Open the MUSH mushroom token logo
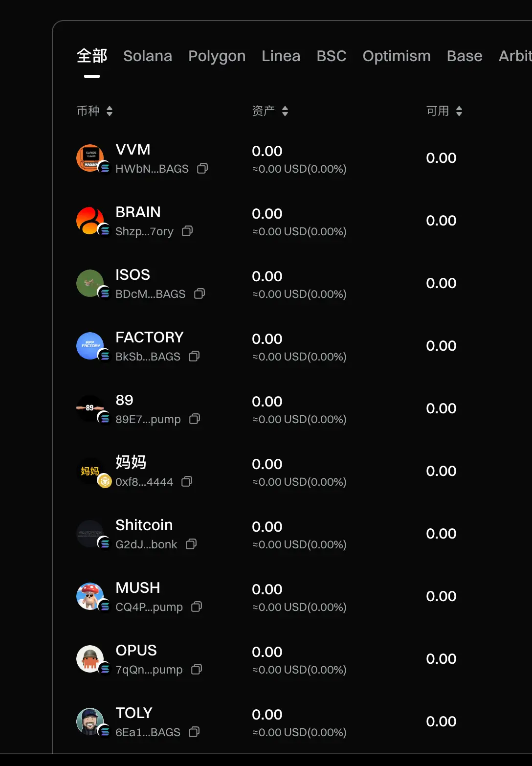Image resolution: width=532 pixels, height=766 pixels. 90,596
